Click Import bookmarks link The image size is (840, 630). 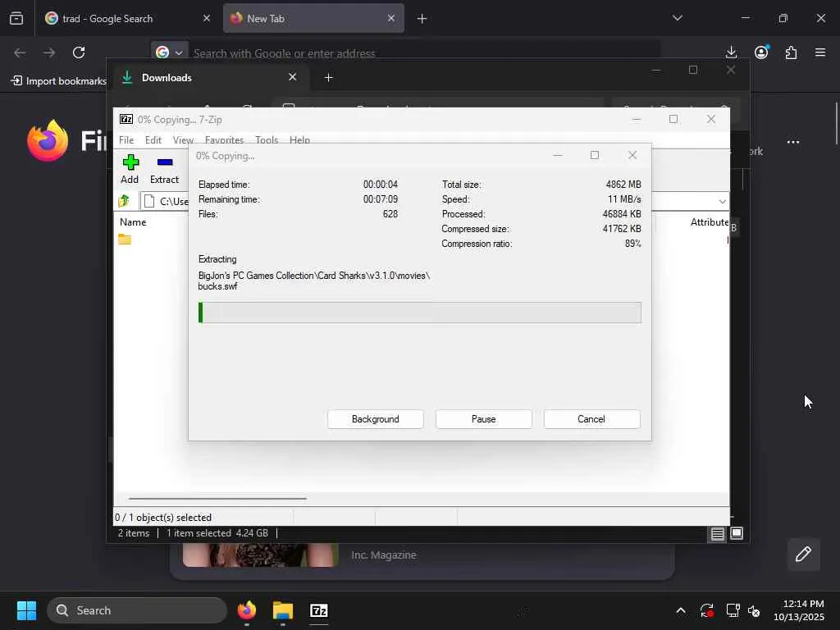tap(58, 81)
